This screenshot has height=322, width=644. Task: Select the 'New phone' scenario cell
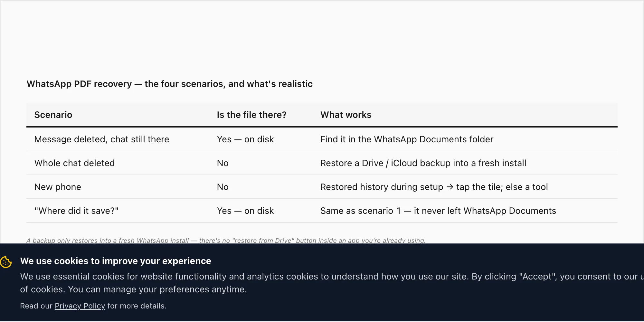[x=58, y=187]
